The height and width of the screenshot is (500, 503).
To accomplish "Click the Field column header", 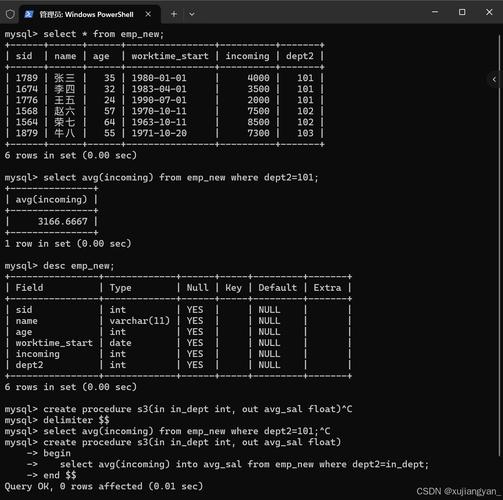I will (x=29, y=287).
